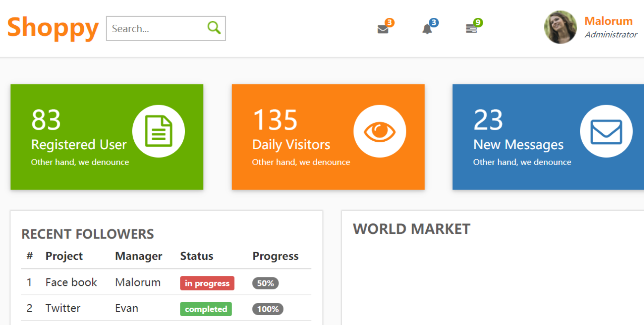Image resolution: width=644 pixels, height=325 pixels.
Task: Click the 50% progress badge
Action: 265,283
